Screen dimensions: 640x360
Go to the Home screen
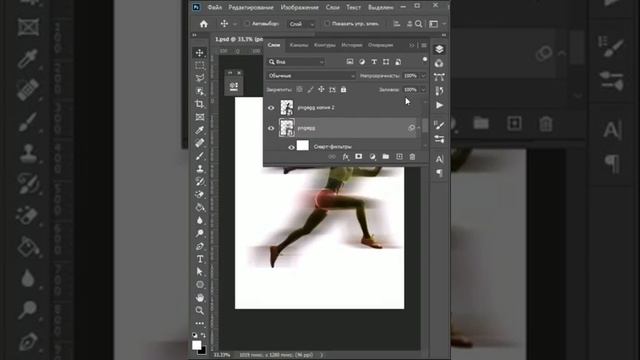click(x=204, y=24)
